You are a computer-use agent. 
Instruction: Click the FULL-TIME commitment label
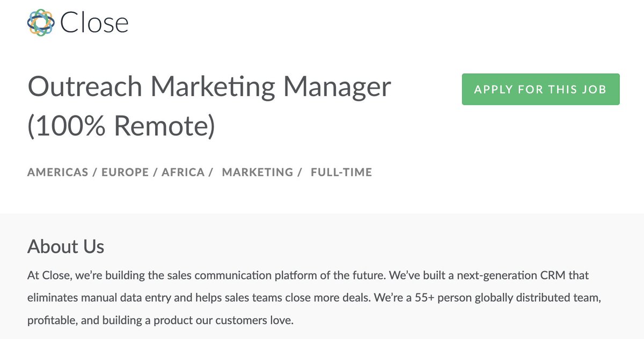(341, 172)
